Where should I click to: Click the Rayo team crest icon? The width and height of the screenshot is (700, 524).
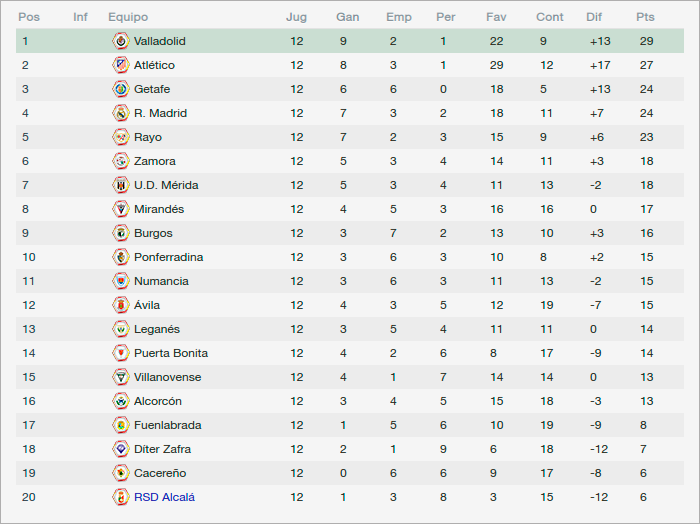click(x=121, y=137)
